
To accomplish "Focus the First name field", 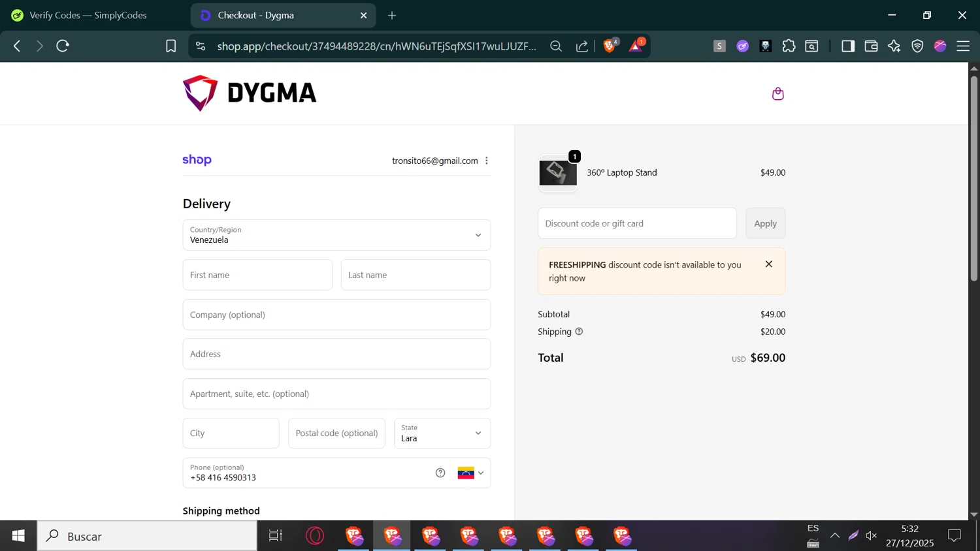I will pyautogui.click(x=257, y=275).
